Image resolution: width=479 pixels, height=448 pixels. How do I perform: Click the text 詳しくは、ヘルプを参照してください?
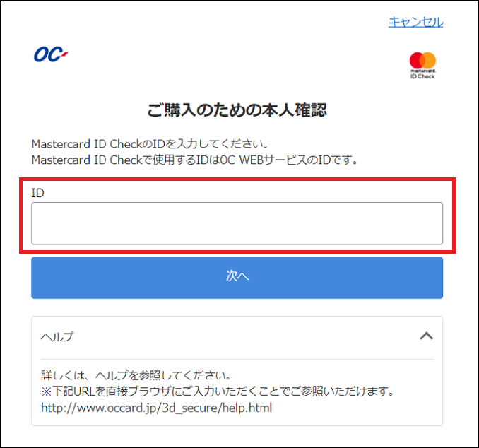click(x=136, y=375)
